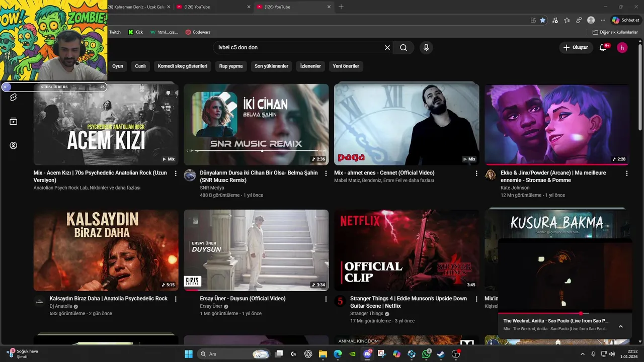The height and width of the screenshot is (362, 644).
Task: Open the Shorts icon in the sidebar
Action: (x=14, y=97)
